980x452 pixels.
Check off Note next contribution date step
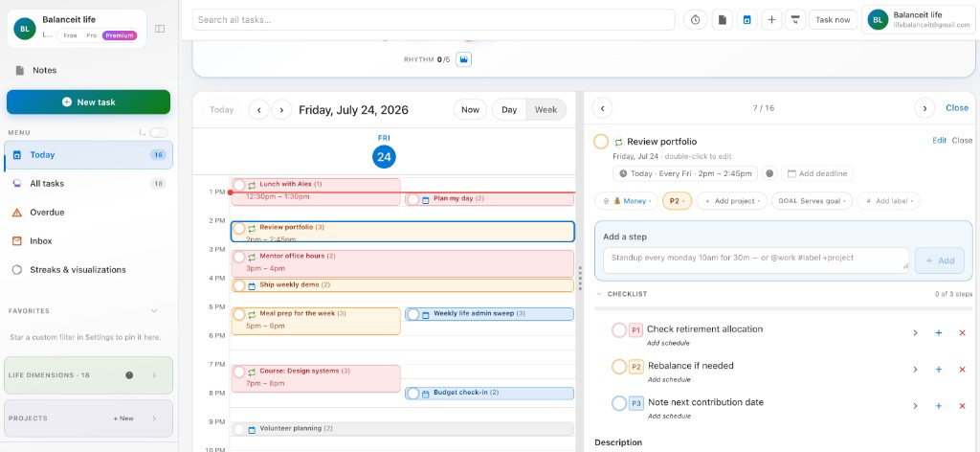[619, 403]
